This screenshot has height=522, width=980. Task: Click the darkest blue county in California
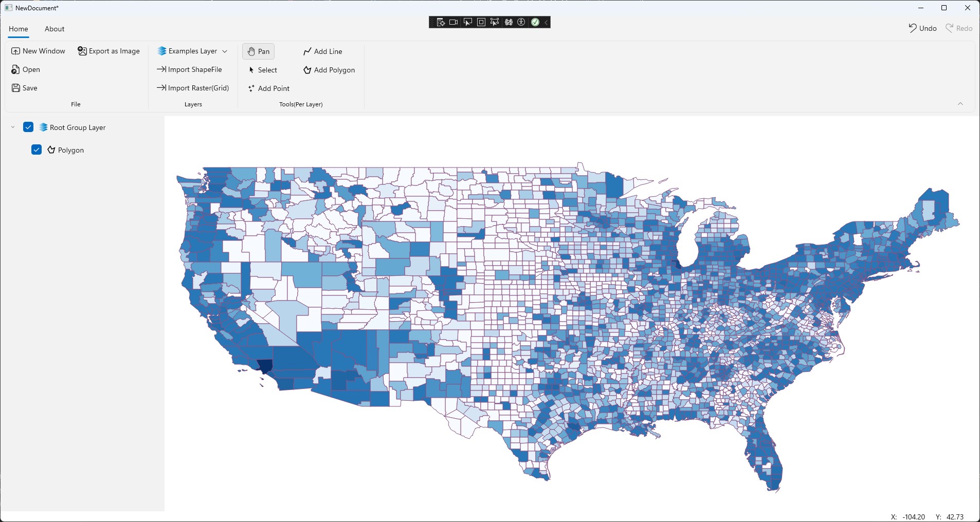click(x=264, y=366)
